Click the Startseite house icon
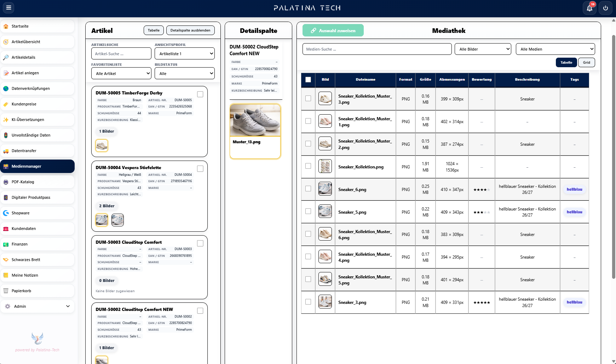This screenshot has height=364, width=616. pos(6,26)
